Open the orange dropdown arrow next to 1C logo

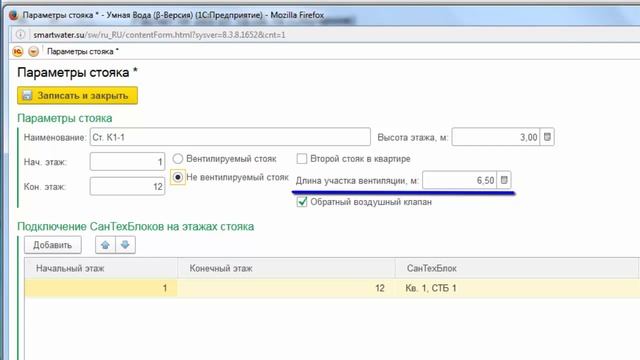(x=33, y=51)
